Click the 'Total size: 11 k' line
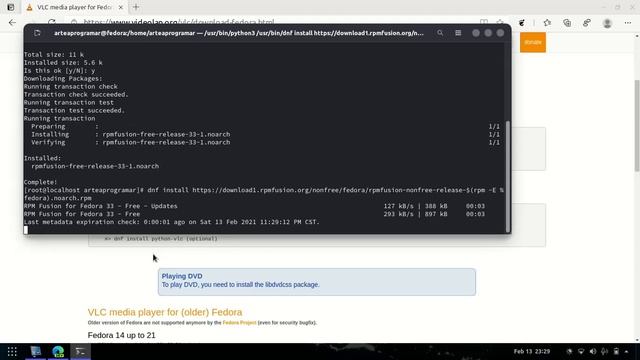The image size is (640, 360). (54, 54)
